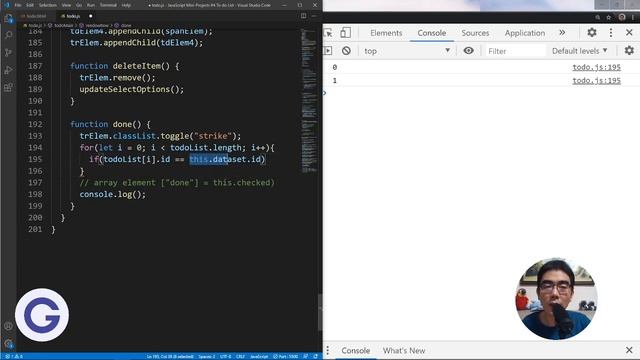Open the Search view in the activity bar
The height and width of the screenshot is (360, 640).
tap(8, 35)
